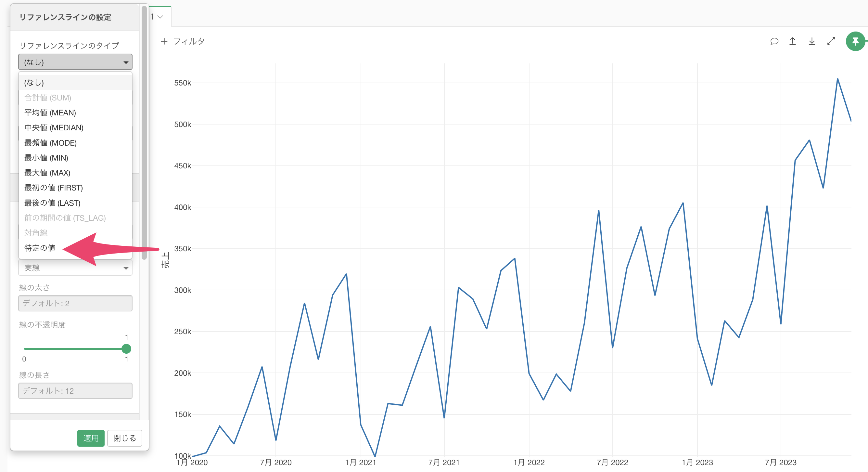The width and height of the screenshot is (868, 472).
Task: Click the 400k axis label
Action: click(182, 207)
